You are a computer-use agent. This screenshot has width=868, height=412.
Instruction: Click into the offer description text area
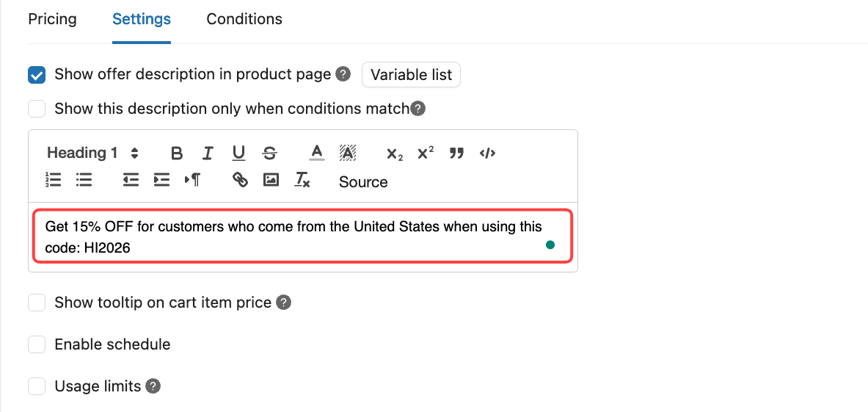coord(293,236)
